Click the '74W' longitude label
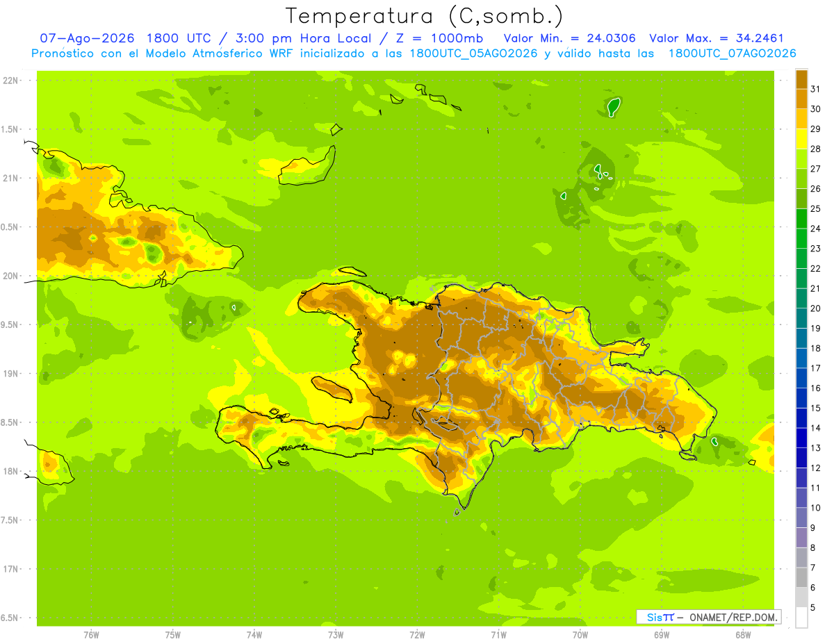834x644 pixels. [254, 634]
